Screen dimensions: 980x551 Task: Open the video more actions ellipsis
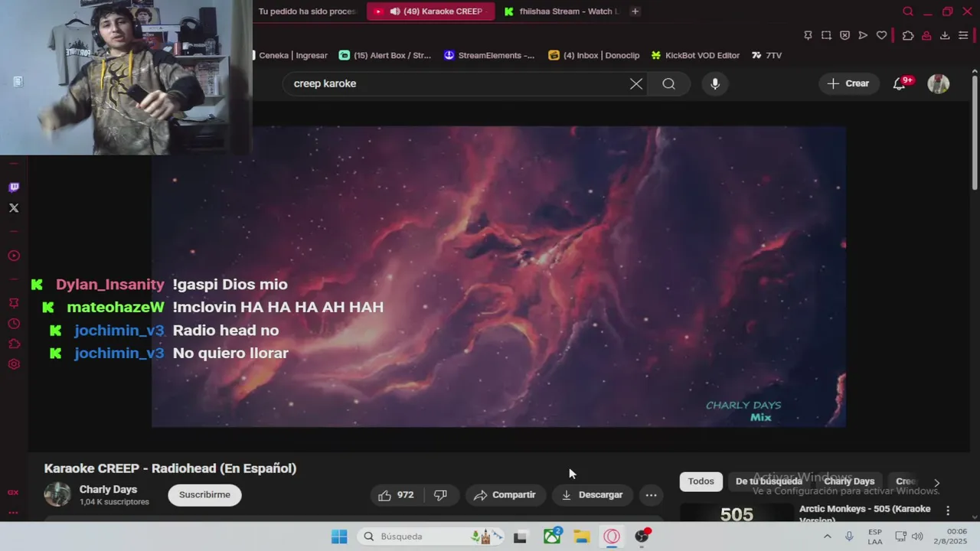651,495
